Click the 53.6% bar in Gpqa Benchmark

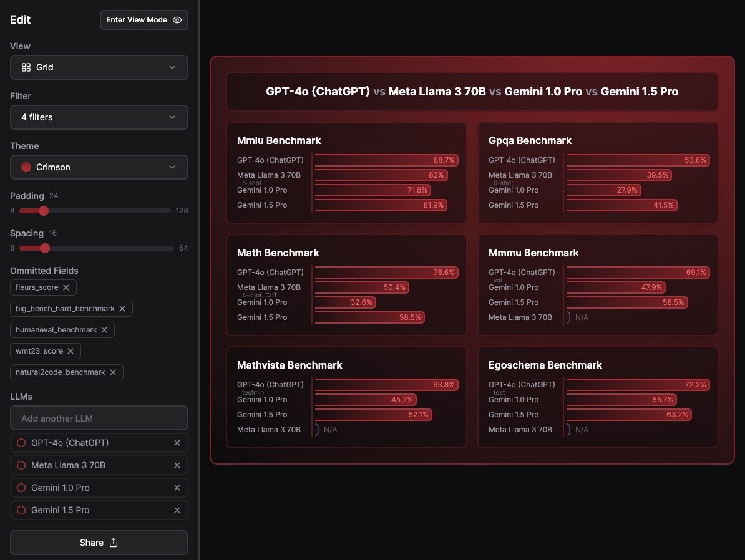click(638, 160)
